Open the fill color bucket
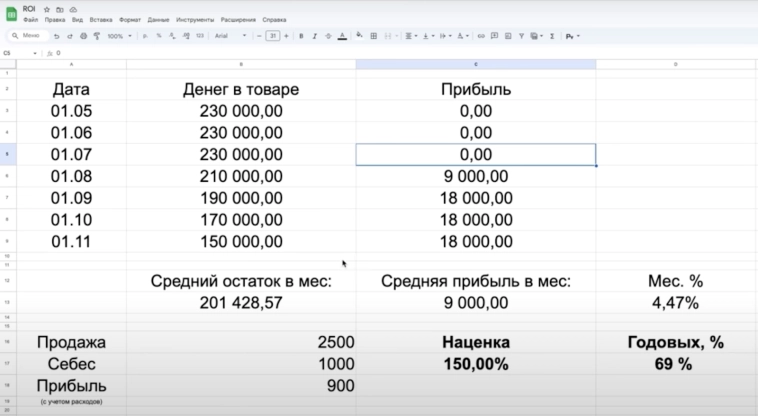 [x=359, y=36]
